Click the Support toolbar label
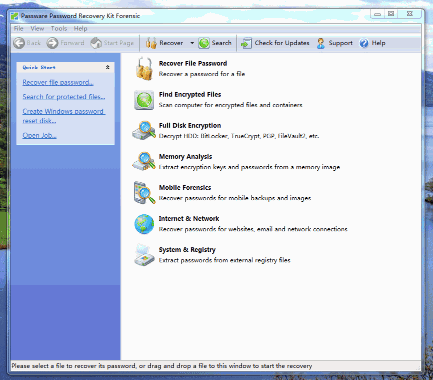The image size is (433, 380). [340, 43]
